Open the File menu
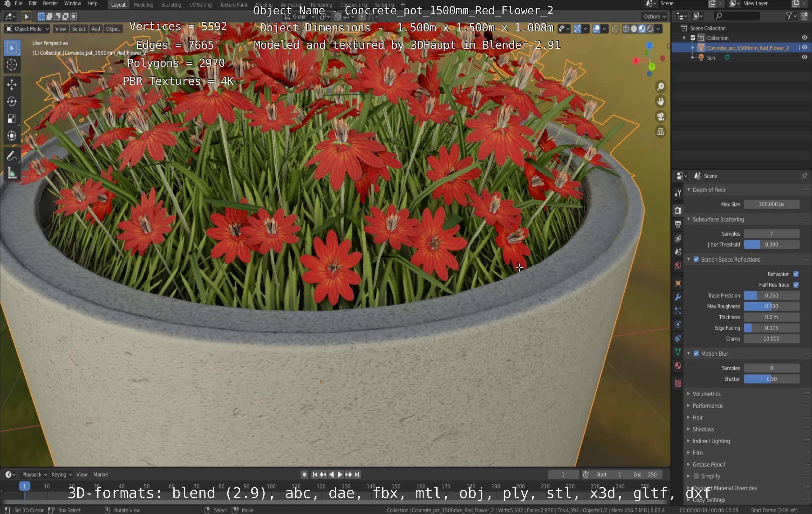812x514 pixels. (x=19, y=4)
